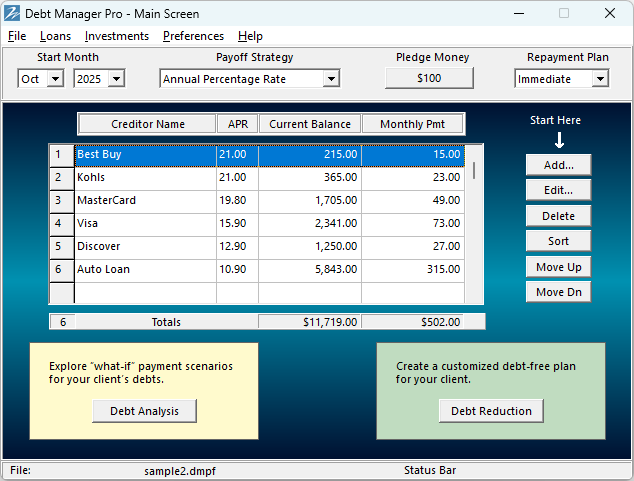Select the Auto Loan creditor cell
Screen dimensions: 634x481
tap(146, 271)
